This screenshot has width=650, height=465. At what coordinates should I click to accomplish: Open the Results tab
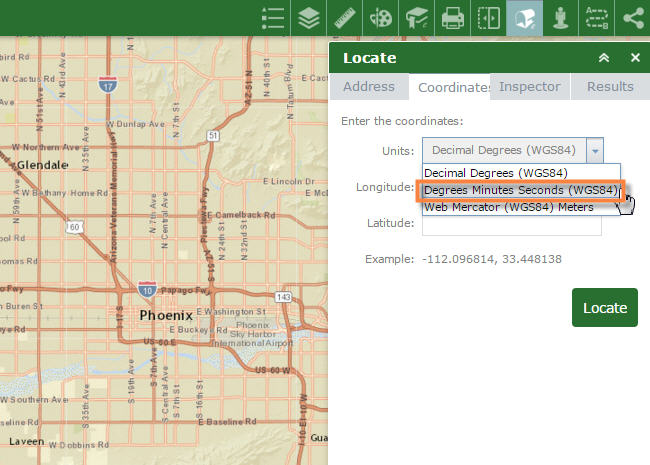(x=610, y=87)
